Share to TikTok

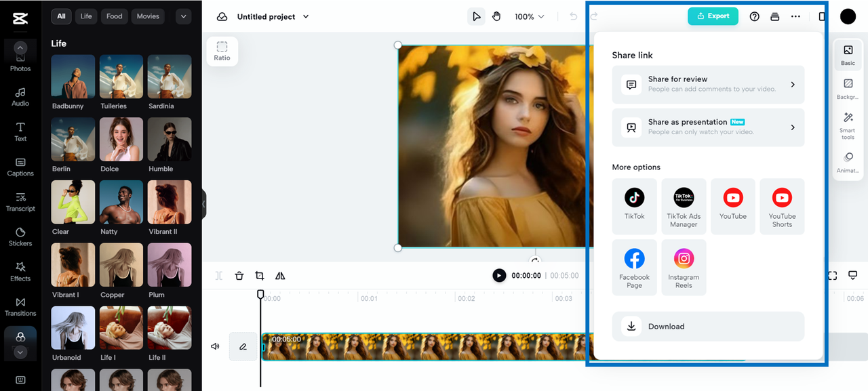point(635,206)
